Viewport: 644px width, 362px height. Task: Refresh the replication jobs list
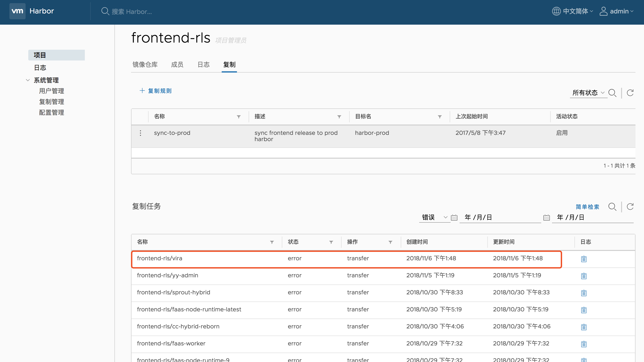click(x=630, y=207)
